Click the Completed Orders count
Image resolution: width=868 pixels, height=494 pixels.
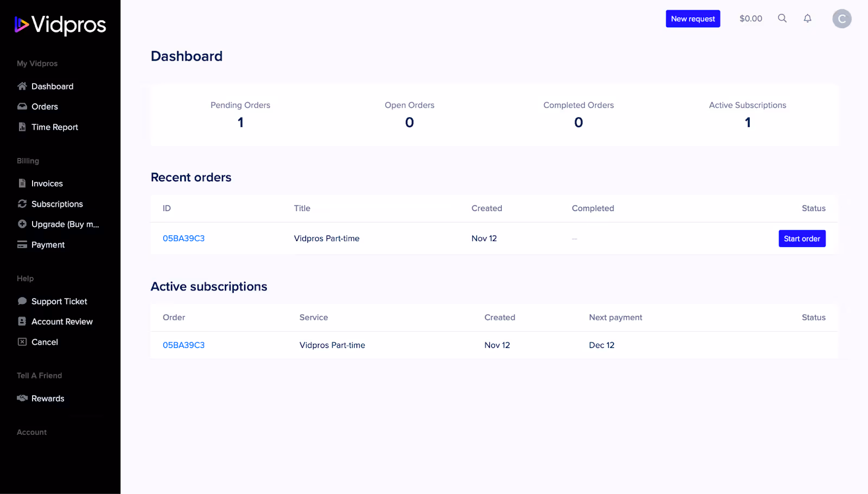579,123
